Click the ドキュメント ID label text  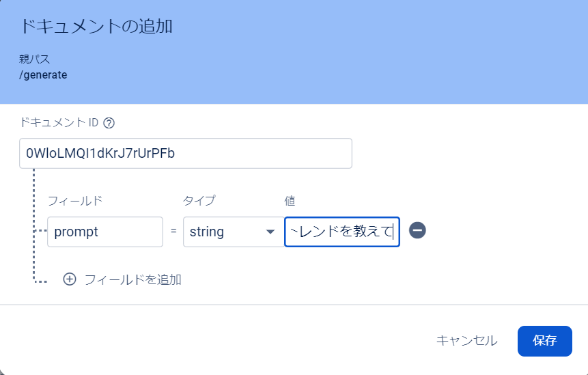[x=59, y=122]
